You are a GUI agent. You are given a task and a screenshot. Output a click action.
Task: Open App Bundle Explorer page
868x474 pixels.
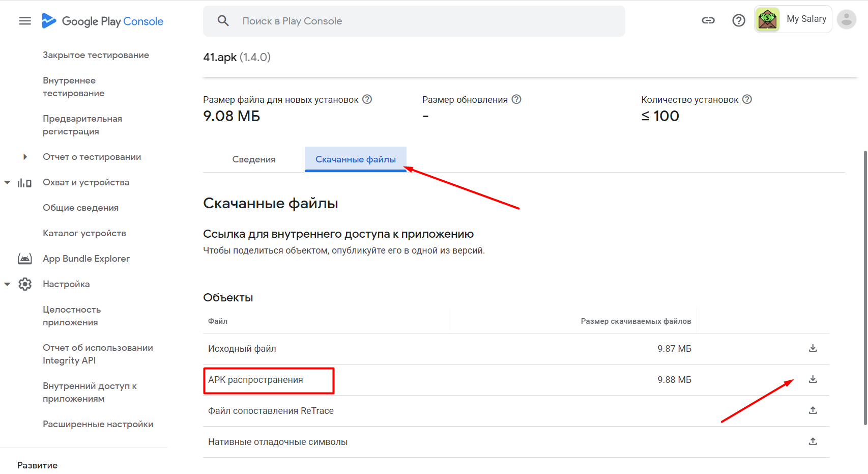[86, 259]
